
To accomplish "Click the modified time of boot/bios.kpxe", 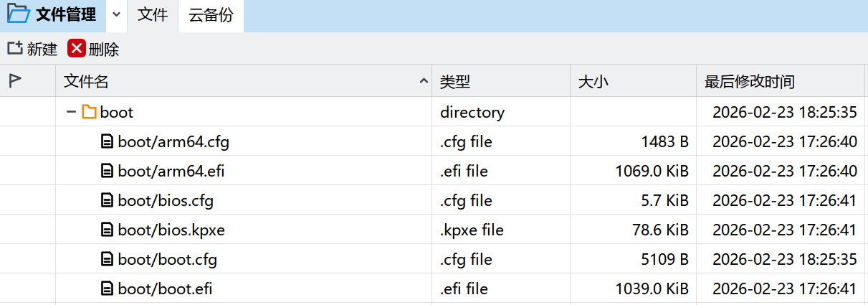I will pyautogui.click(x=785, y=230).
